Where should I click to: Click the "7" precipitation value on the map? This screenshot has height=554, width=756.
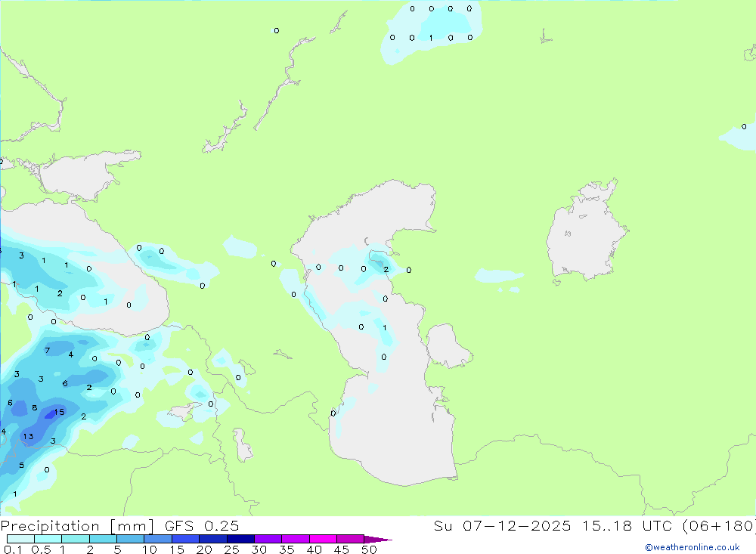pos(47,351)
